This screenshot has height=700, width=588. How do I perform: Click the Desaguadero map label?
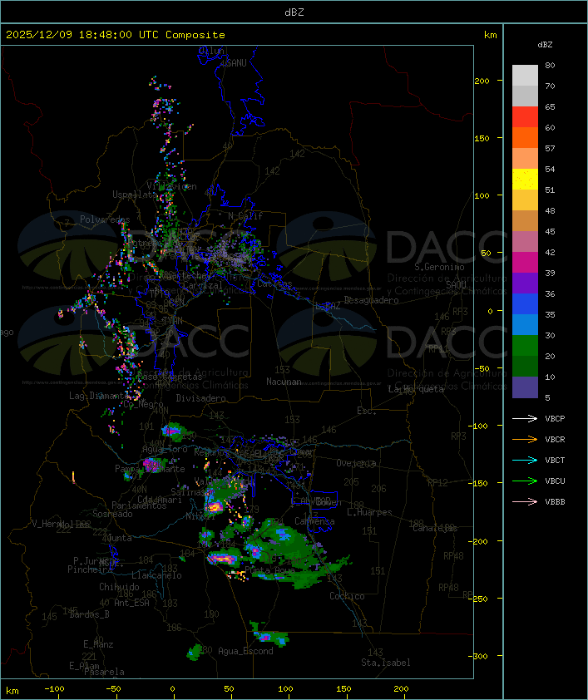tap(371, 300)
